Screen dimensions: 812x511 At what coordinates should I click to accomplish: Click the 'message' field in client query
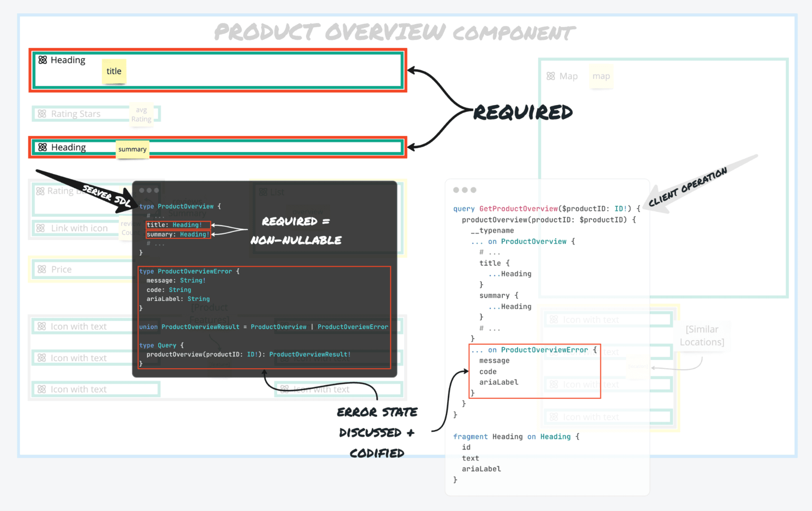tap(494, 361)
